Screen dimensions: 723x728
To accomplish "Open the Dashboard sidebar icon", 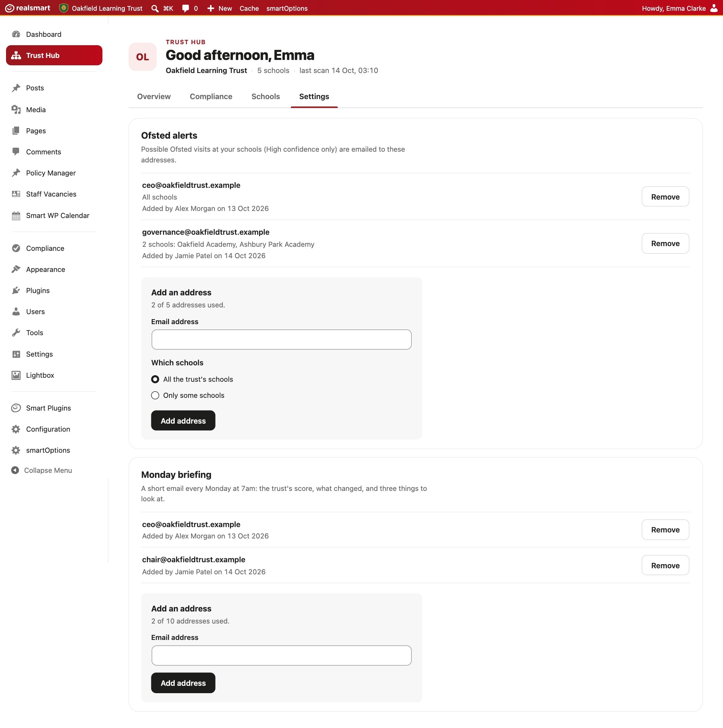I will coord(16,34).
